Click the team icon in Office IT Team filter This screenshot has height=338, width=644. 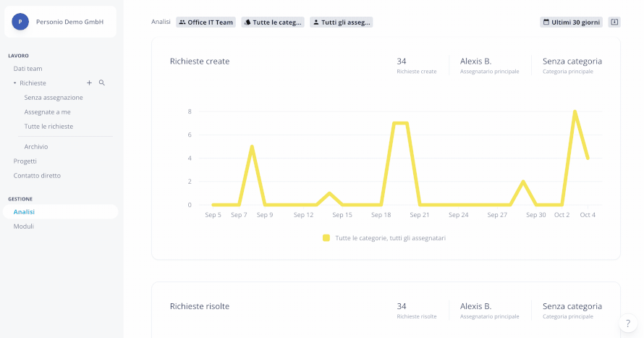coord(182,22)
